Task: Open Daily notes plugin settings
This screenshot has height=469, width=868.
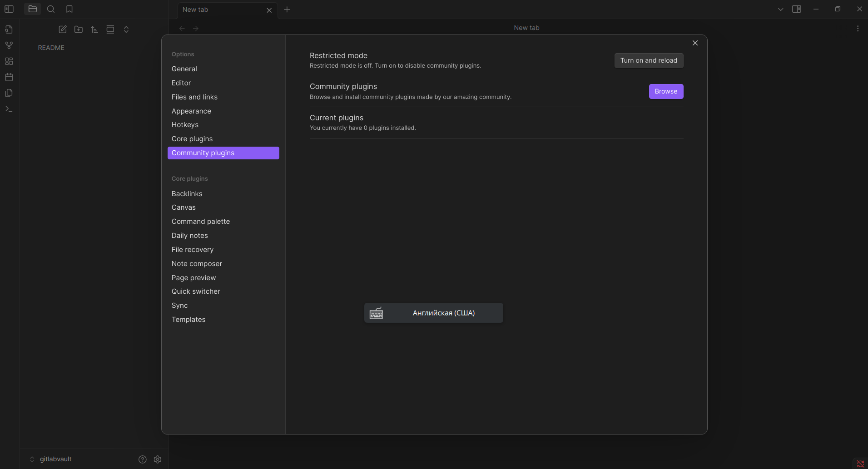Action: click(223, 236)
